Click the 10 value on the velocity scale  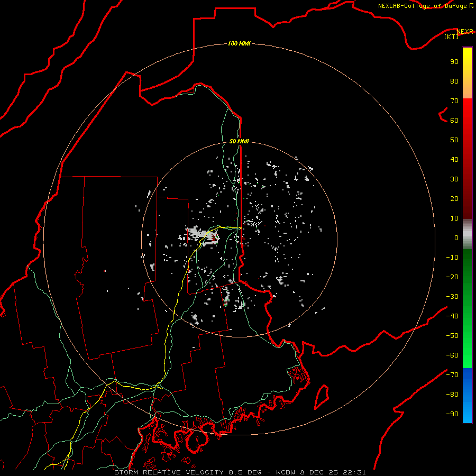454,218
